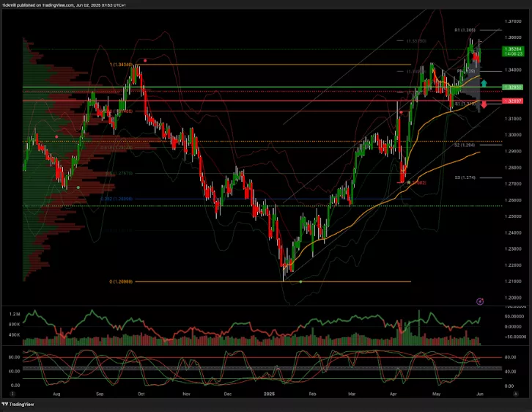Click the red dot above the 1.34340 Fibonacci label
Screen dimensions: 532x412
(145, 60)
